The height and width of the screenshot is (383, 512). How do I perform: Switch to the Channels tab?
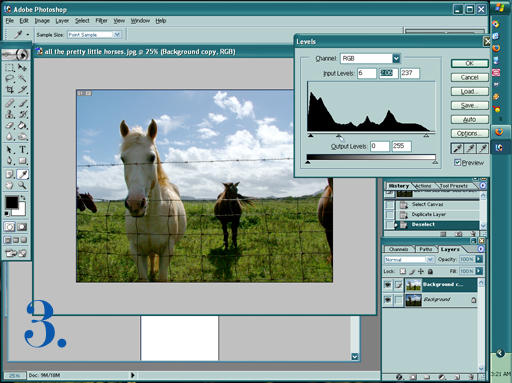pos(399,249)
